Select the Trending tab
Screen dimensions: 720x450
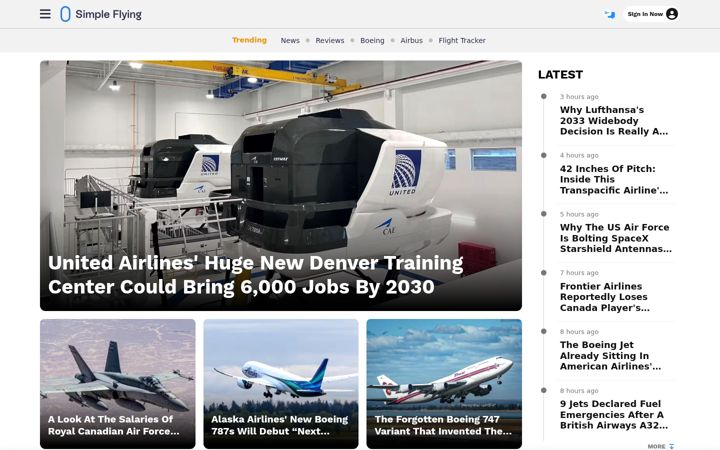tap(249, 40)
